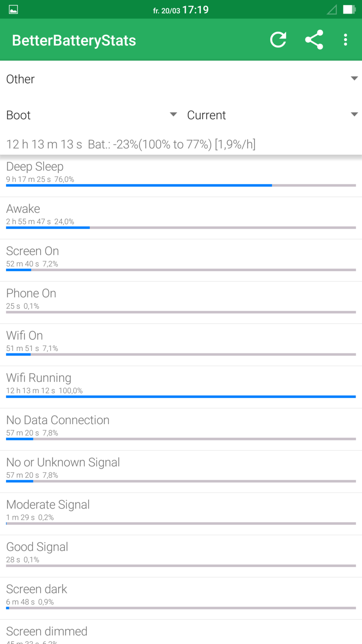The image size is (362, 644).
Task: Open the Screen On entry
Action: tap(181, 258)
